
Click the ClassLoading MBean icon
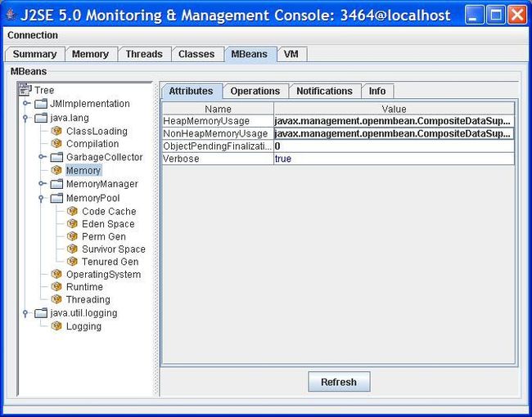56,131
